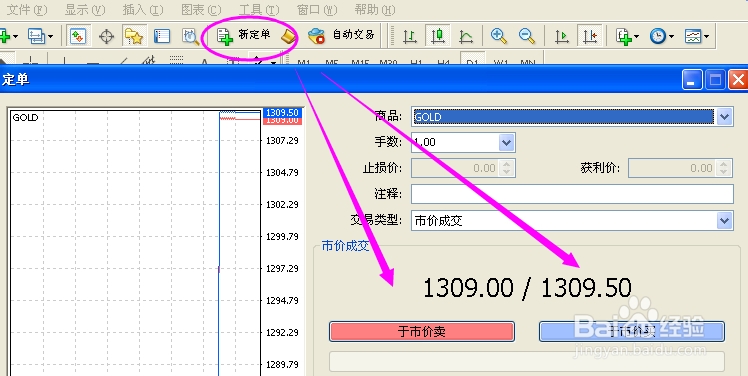748x376 pixels.
Task: Open the trade type (交易类型) dropdown
Action: tap(572, 220)
